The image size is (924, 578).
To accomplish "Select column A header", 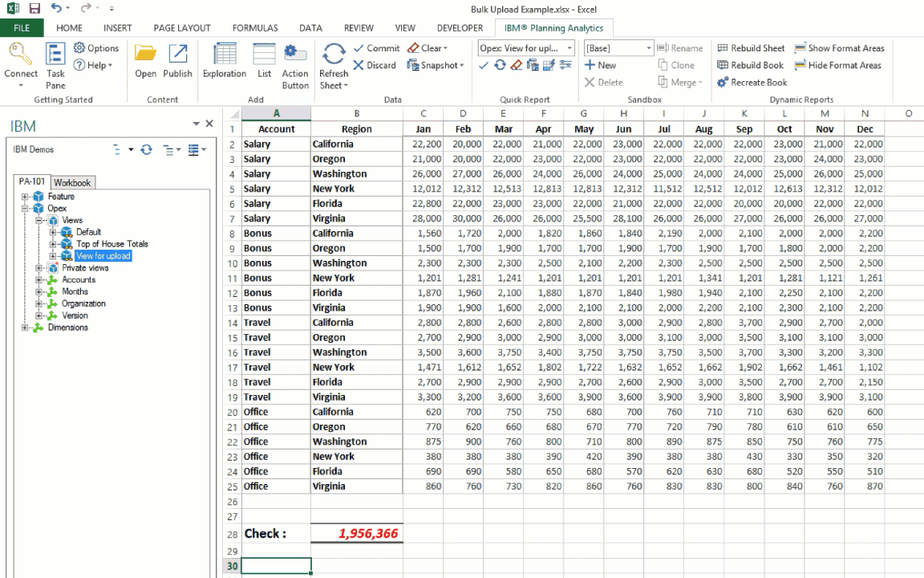I will [x=276, y=113].
